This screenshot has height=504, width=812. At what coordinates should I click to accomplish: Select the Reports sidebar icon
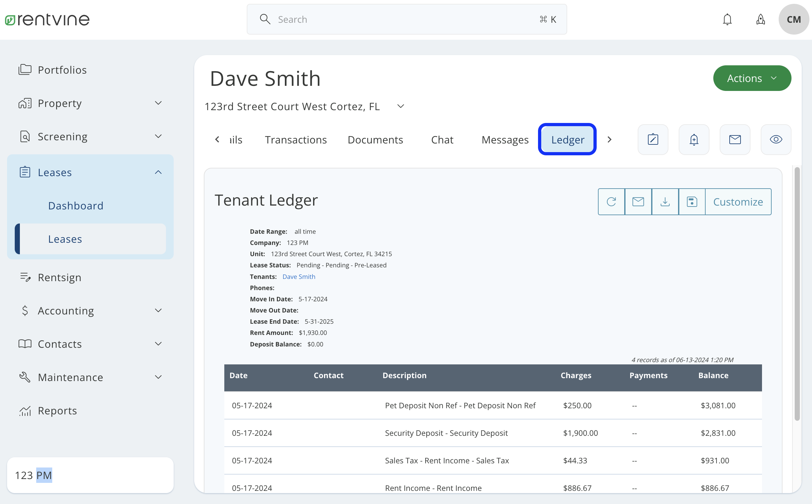(x=25, y=410)
